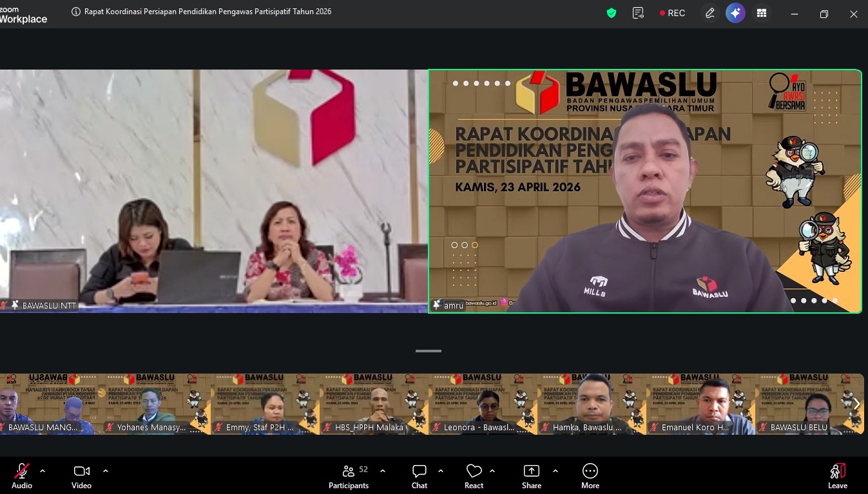Click the "amru" name label
The width and height of the screenshot is (868, 494).
point(454,305)
